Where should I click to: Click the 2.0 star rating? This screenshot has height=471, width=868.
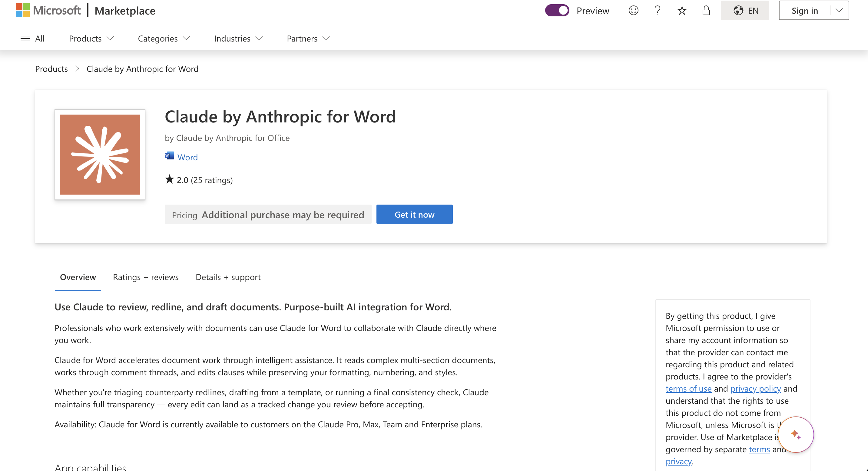tap(176, 180)
